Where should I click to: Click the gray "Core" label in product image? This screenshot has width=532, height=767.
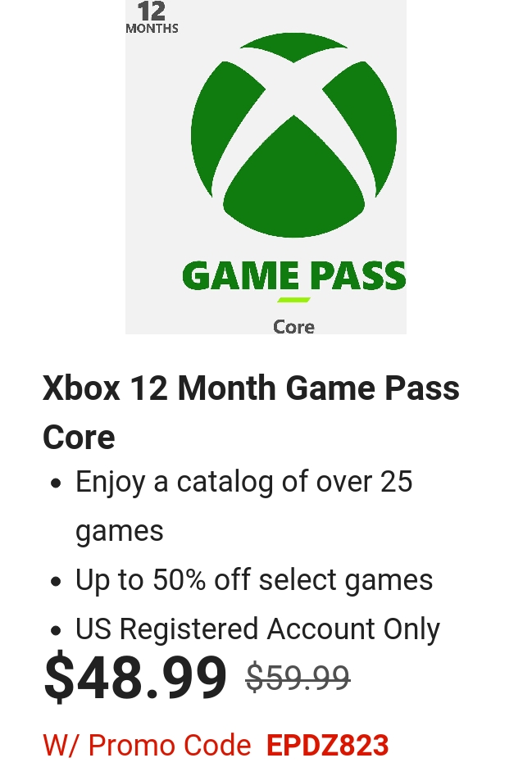pyautogui.click(x=293, y=326)
